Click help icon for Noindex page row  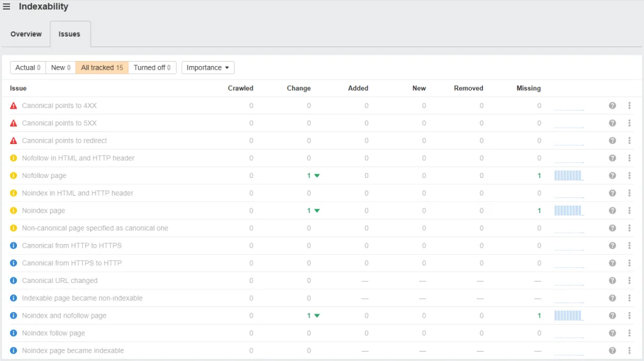click(612, 211)
